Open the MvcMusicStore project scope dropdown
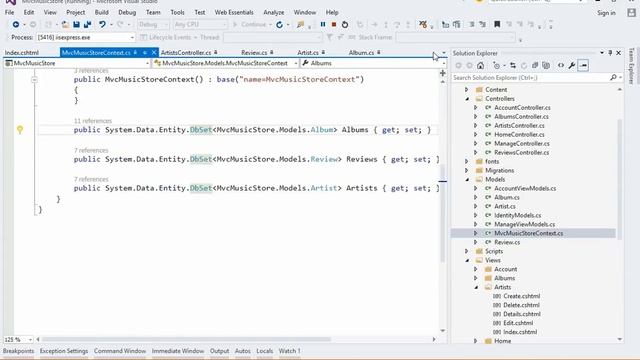Screen dimensions: 640x360 147,63
